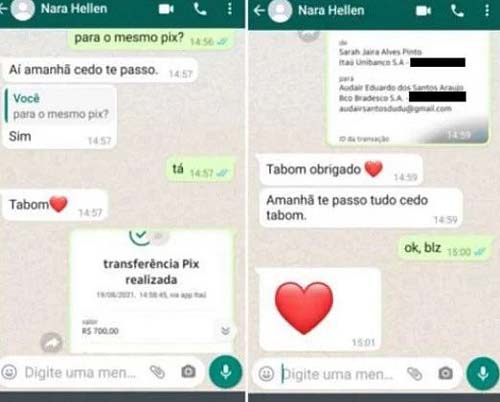Attach file with paperclip in right chat
Screen dimensions: 500x402
(414, 374)
